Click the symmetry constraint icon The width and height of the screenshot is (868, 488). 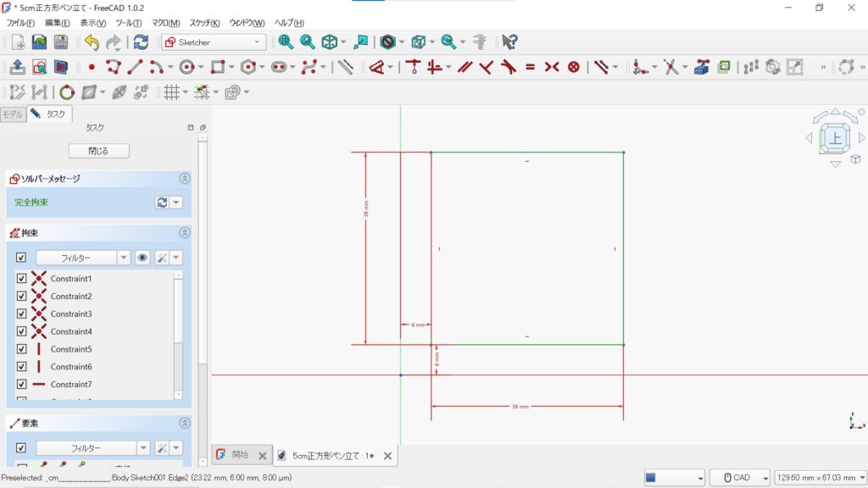(x=552, y=67)
